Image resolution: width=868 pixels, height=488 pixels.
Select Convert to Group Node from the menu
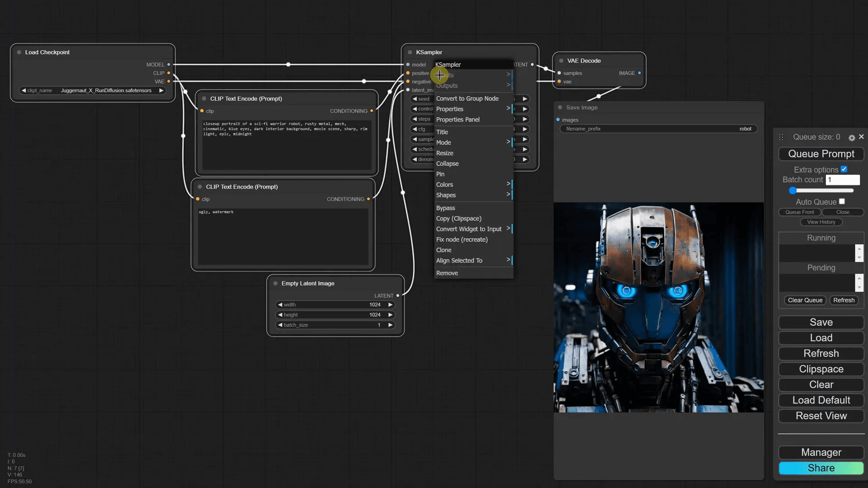(x=467, y=98)
